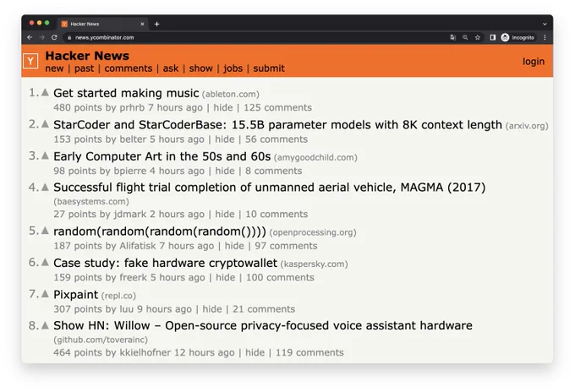Open 'Get started making music' article
The height and width of the screenshot is (392, 575).
(x=126, y=93)
